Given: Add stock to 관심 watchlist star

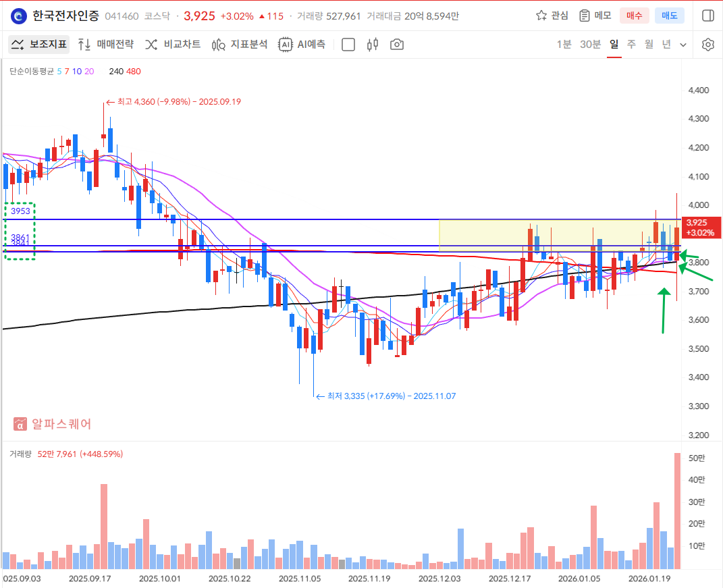Looking at the screenshot, I should [552, 16].
